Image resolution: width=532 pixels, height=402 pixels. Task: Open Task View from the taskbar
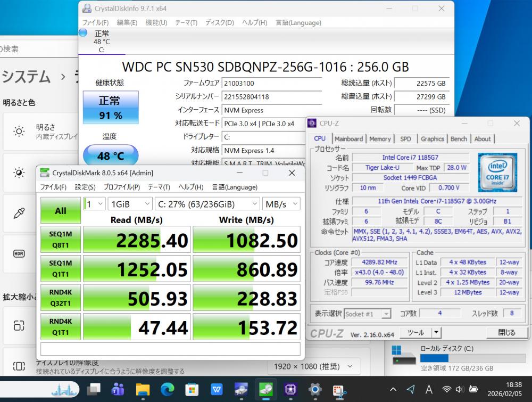(x=94, y=389)
